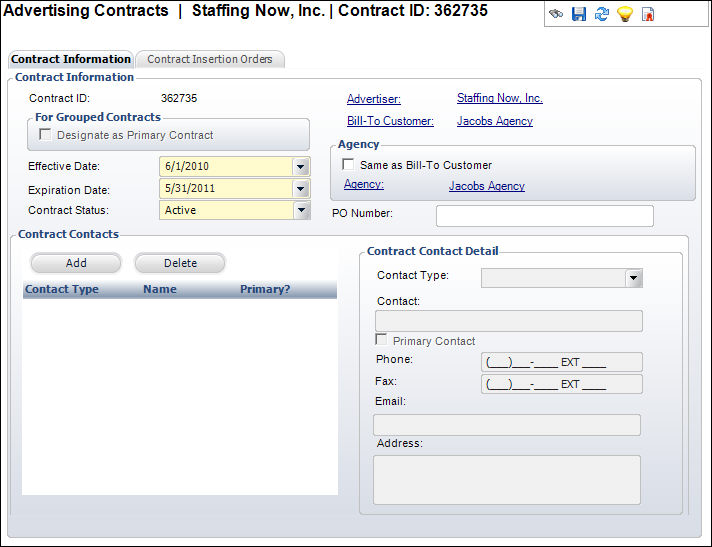Enable Designate as Primary Contract checkbox
The image size is (712, 547).
pos(46,135)
